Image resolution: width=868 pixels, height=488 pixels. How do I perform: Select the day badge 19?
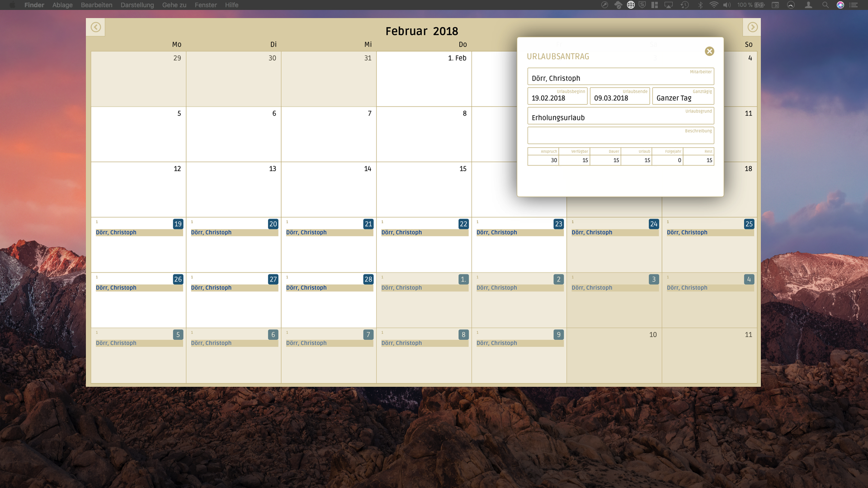pyautogui.click(x=178, y=224)
